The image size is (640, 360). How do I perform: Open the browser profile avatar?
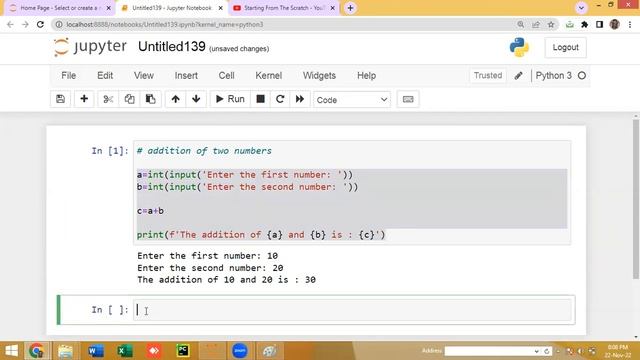point(615,24)
